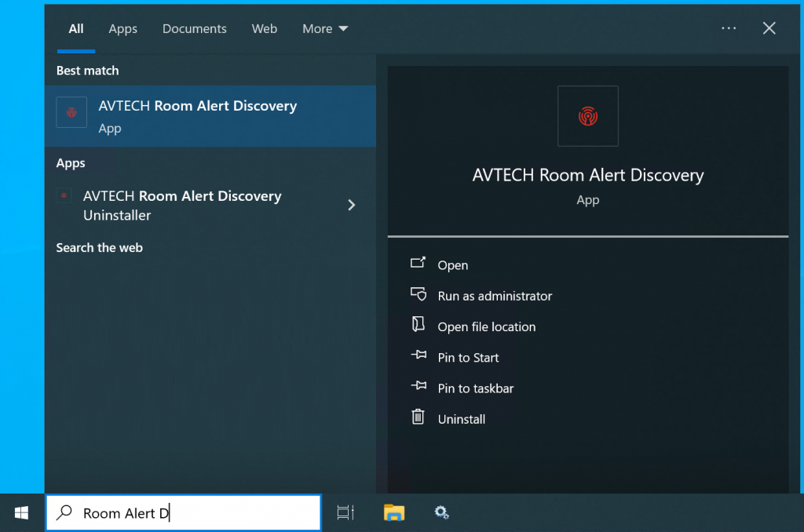Switch to the Documents tab
Screen dimensions: 804x532
click(194, 28)
